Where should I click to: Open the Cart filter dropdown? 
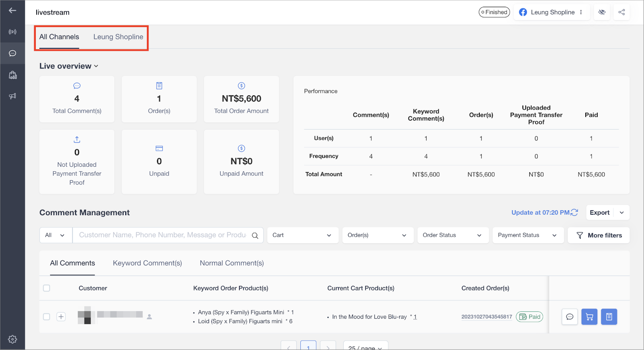302,235
